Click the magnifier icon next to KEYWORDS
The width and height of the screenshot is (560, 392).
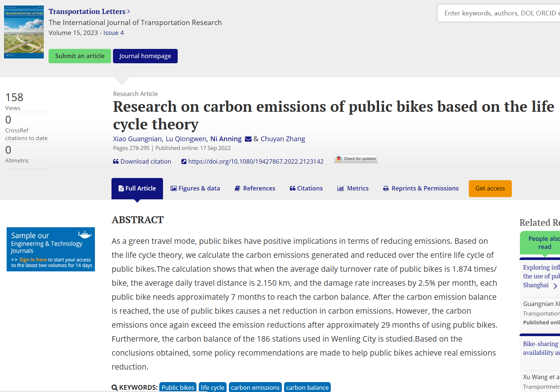tap(114, 388)
